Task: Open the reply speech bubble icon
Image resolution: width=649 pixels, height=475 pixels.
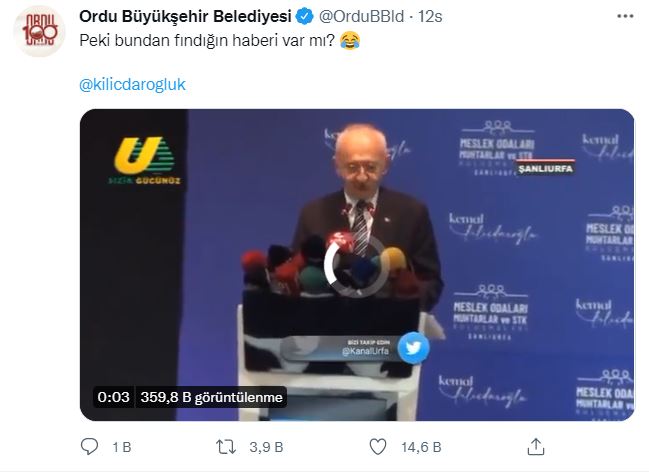Action: click(x=89, y=447)
